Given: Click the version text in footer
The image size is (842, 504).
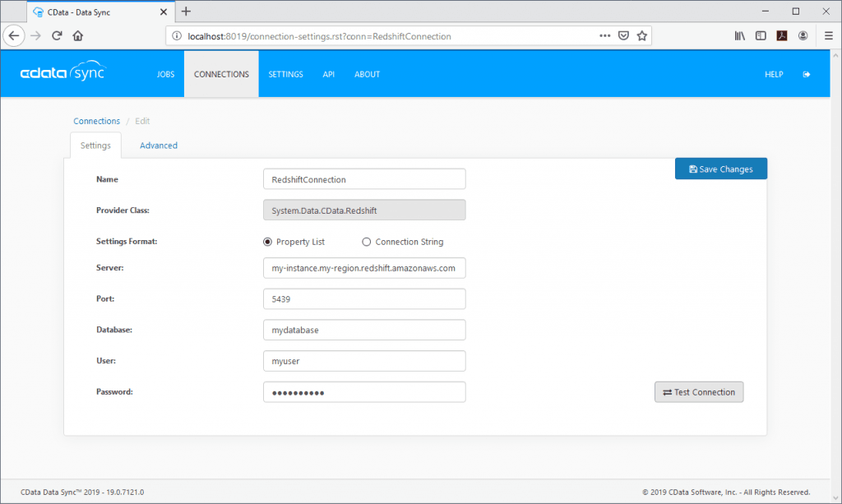Looking at the screenshot, I should pos(82,492).
